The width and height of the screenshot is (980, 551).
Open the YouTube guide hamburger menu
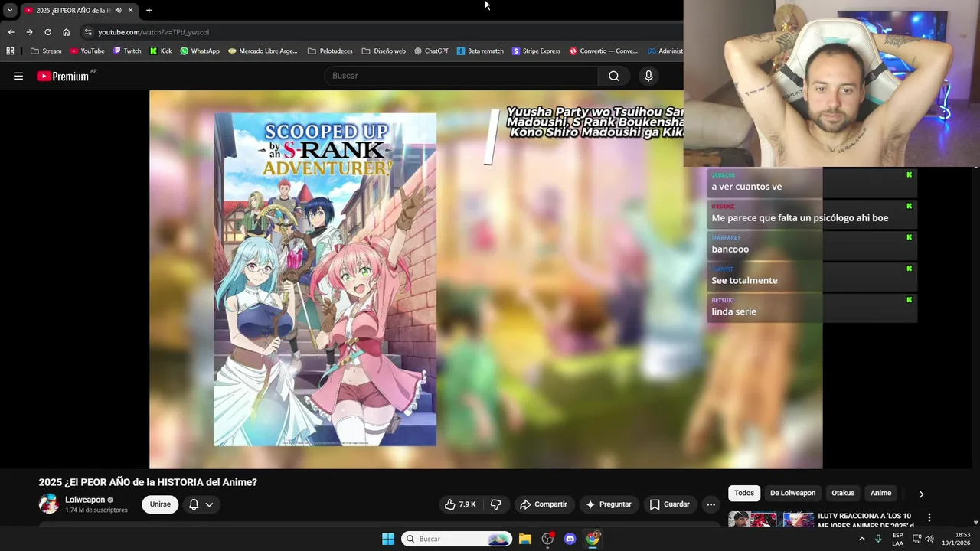(x=18, y=76)
